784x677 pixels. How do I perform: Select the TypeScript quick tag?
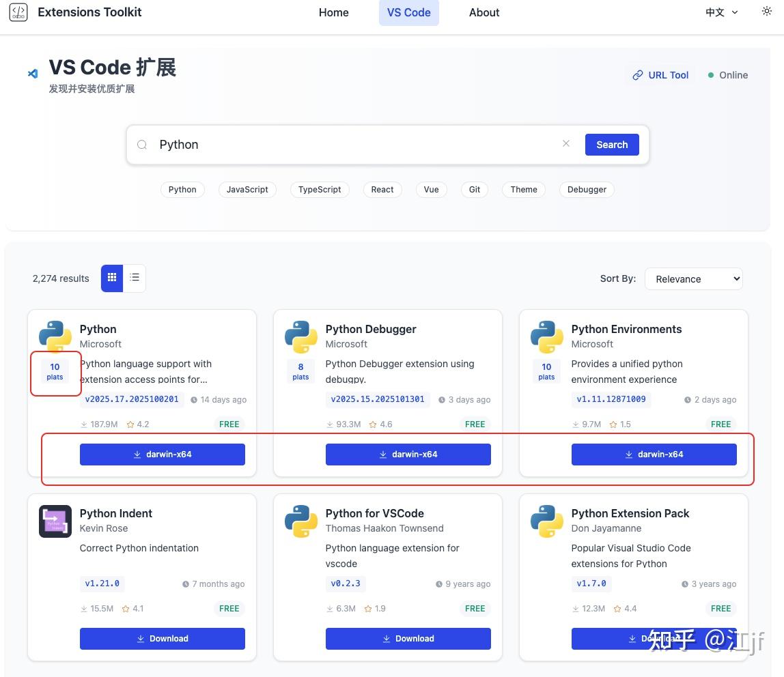320,189
